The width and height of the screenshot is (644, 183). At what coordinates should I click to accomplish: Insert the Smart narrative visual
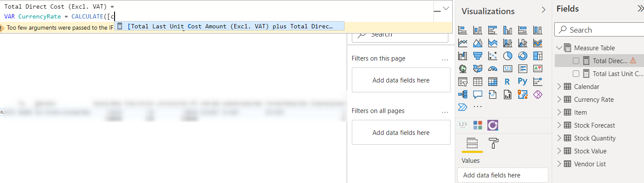[x=493, y=95]
